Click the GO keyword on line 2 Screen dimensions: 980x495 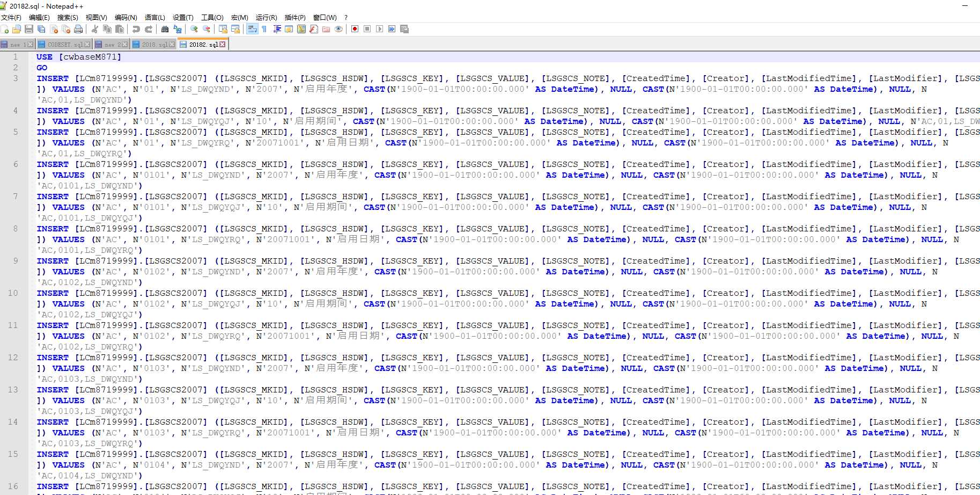tap(42, 68)
